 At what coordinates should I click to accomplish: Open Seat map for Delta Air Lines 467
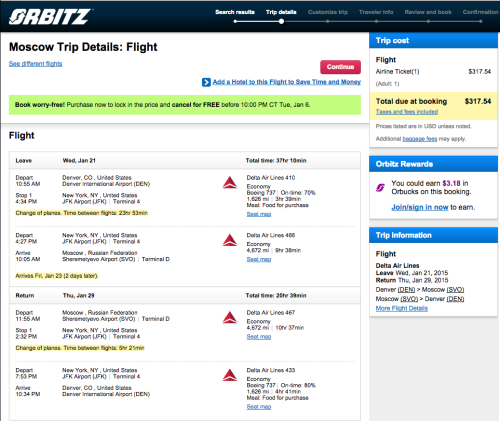click(259, 337)
